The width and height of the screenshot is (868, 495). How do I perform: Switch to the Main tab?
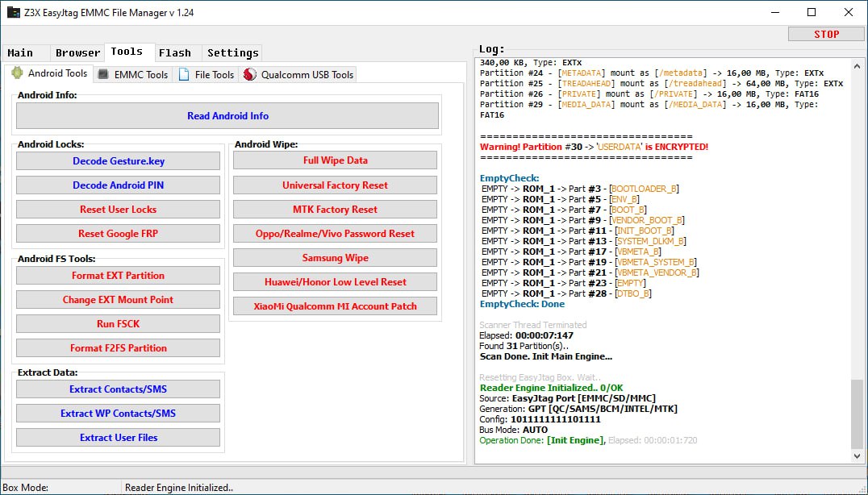coord(26,53)
